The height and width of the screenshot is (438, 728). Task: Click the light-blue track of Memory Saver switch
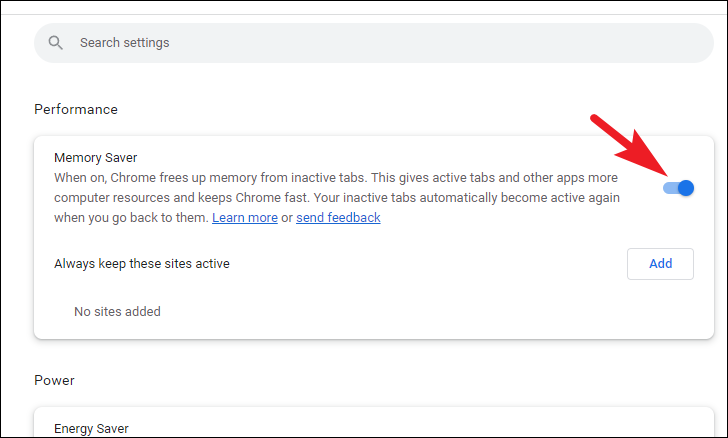(669, 187)
